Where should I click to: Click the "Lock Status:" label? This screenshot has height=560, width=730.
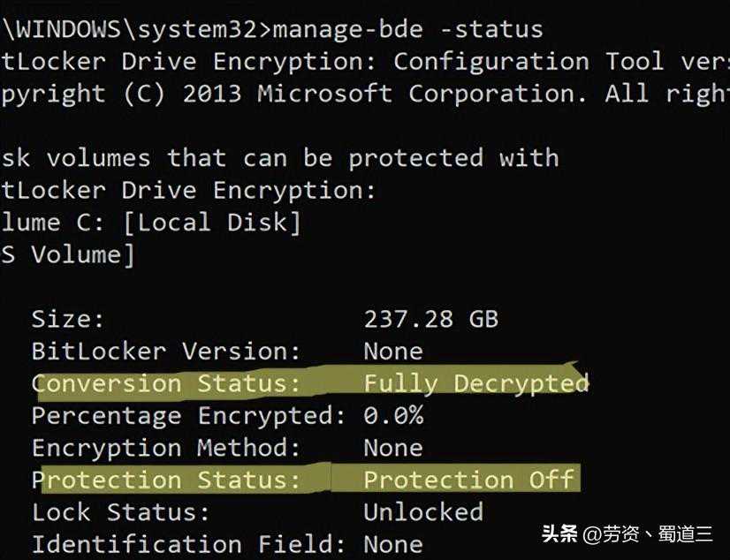click(121, 511)
